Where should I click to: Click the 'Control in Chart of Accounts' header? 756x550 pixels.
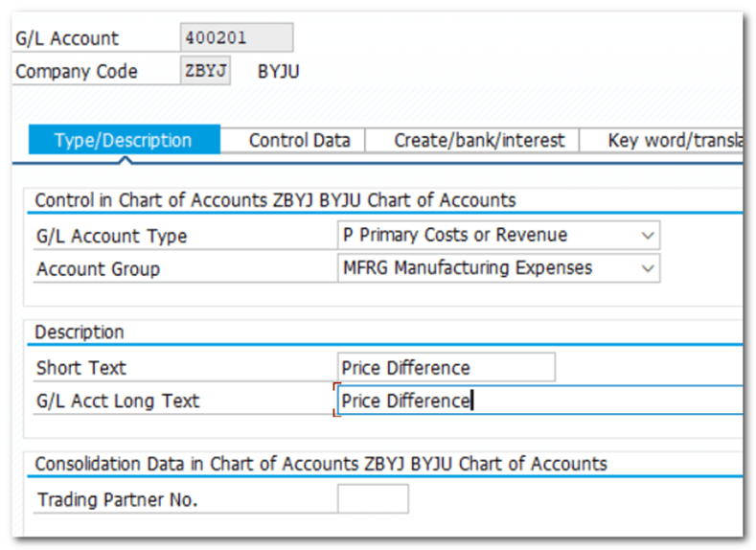point(275,200)
